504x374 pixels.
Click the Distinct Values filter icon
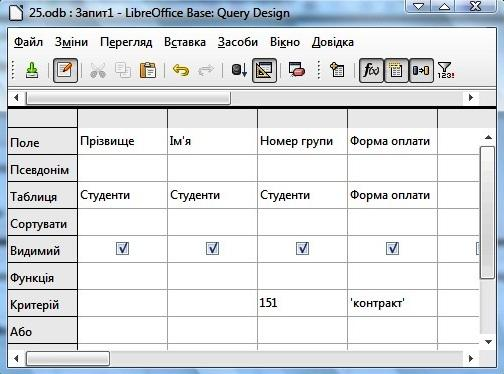446,70
